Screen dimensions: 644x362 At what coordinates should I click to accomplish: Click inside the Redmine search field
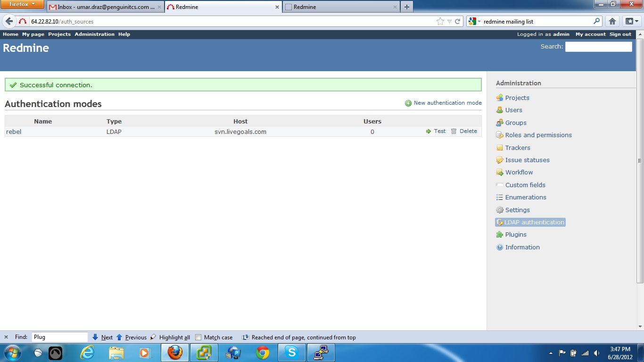(x=598, y=46)
